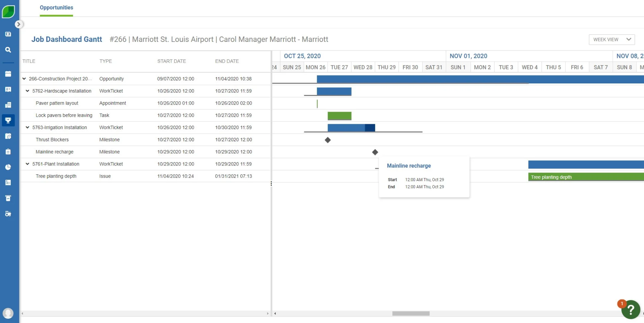Screen dimensions: 644x323
Task: Select the Equipment icon at sidebar bottom
Action: coord(8,213)
